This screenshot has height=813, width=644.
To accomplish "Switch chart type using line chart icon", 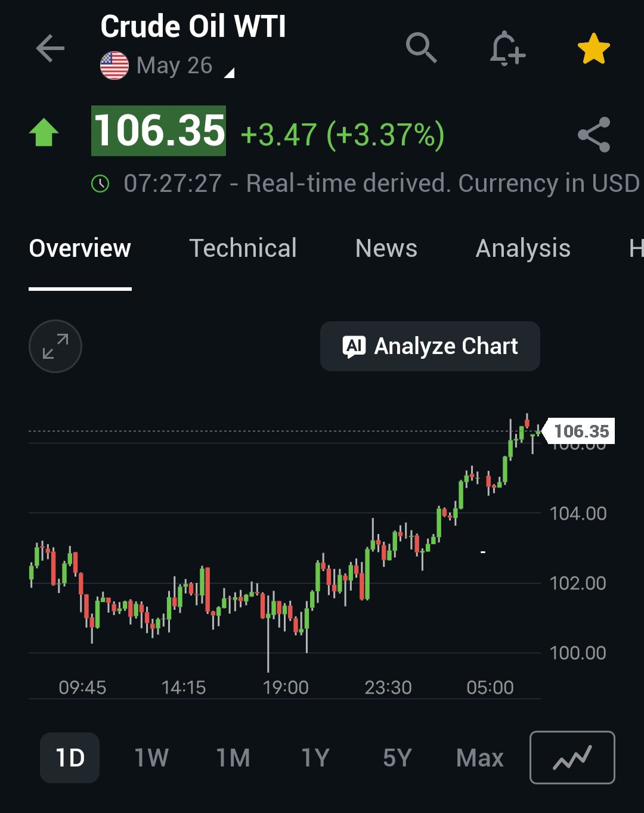I will pos(572,757).
